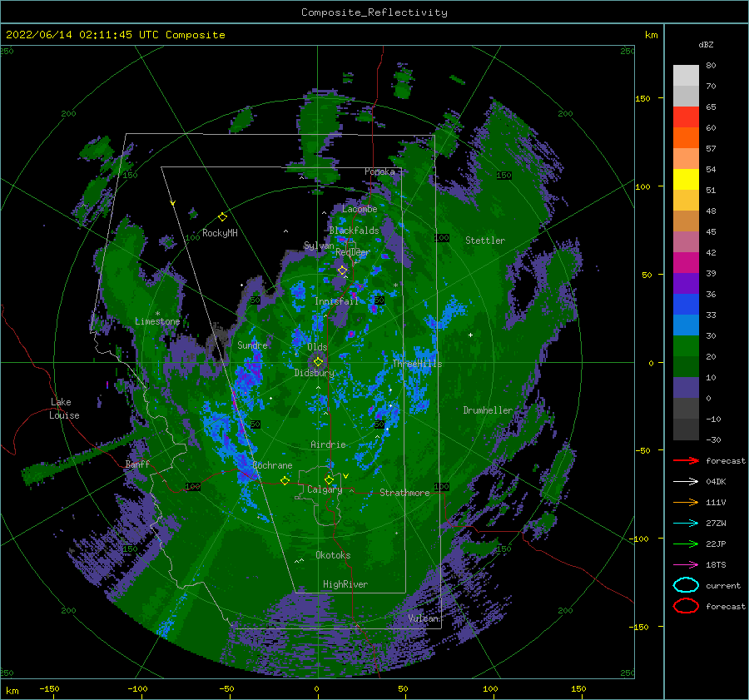Click the 04DK legend label

[x=716, y=482]
